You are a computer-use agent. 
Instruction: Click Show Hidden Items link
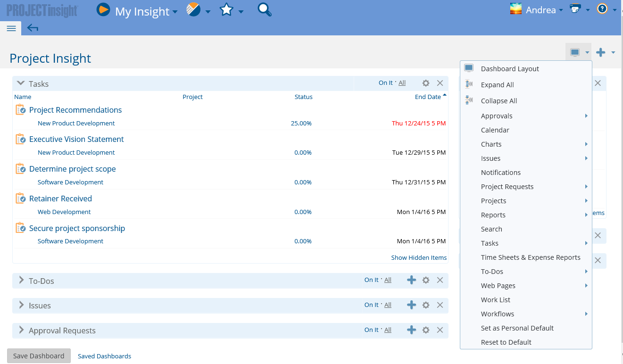coord(419,257)
